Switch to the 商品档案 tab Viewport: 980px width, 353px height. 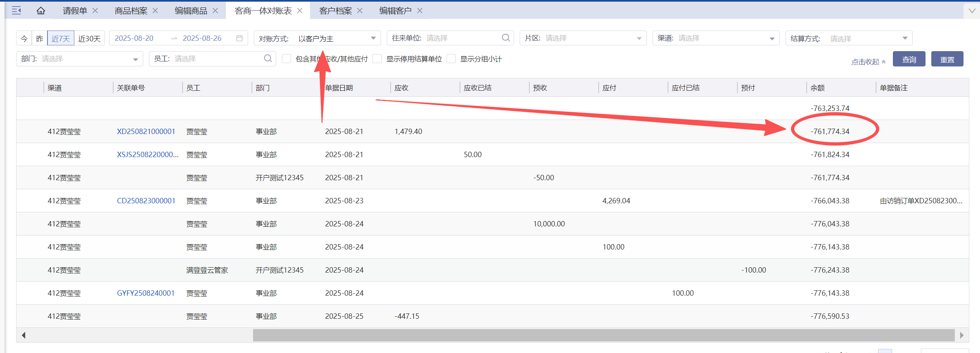pyautogui.click(x=131, y=11)
